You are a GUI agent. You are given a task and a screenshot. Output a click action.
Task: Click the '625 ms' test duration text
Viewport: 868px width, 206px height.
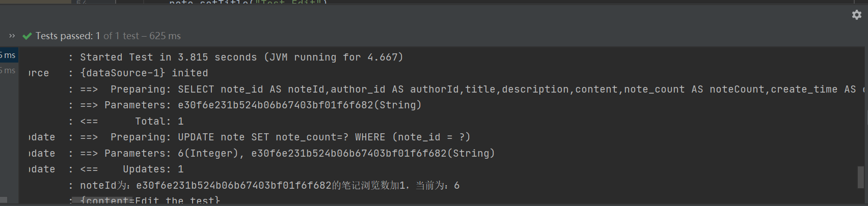pos(165,36)
